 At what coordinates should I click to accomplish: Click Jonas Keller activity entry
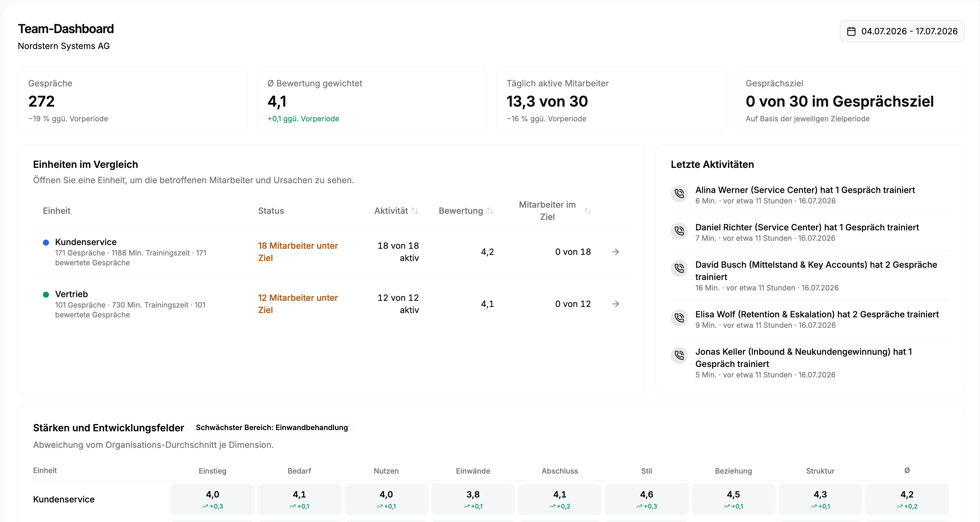pyautogui.click(x=810, y=363)
